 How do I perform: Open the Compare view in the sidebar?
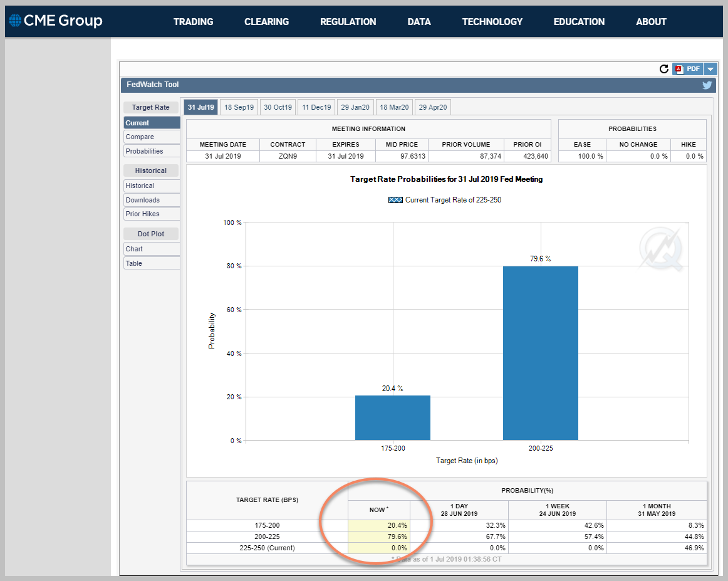coord(152,137)
